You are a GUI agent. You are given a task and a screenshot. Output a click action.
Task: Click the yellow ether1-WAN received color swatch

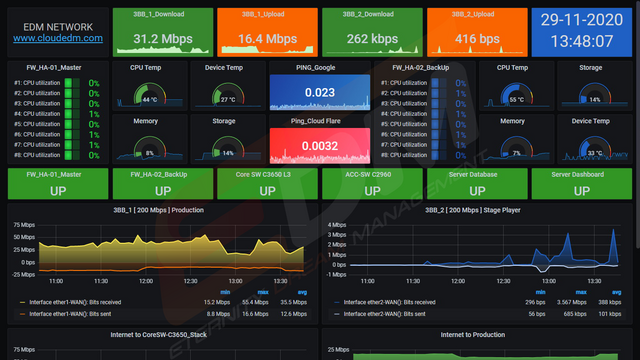click(22, 302)
